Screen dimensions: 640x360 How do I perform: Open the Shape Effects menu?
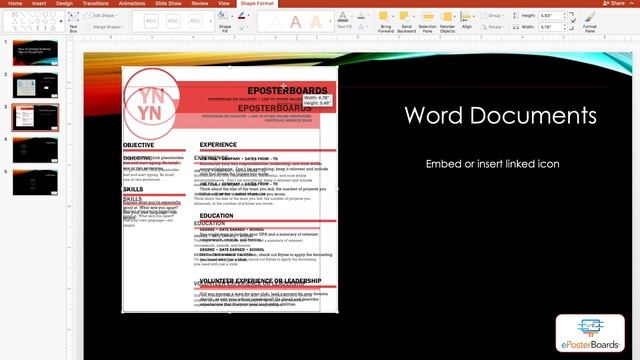242,28
